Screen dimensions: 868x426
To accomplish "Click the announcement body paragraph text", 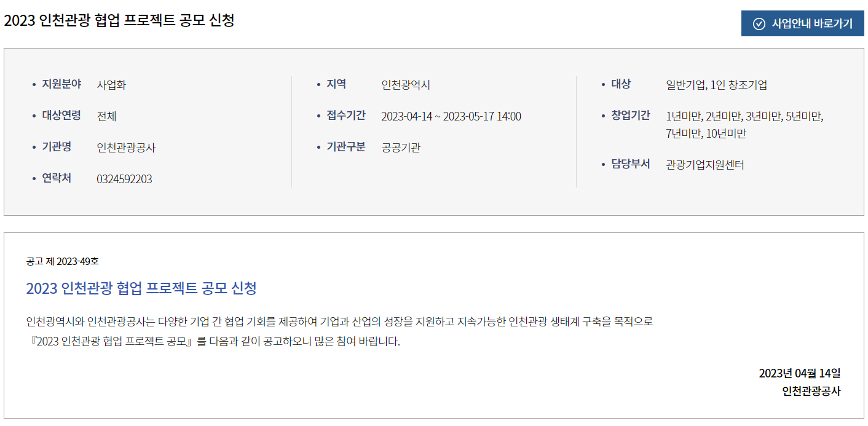I will [339, 331].
